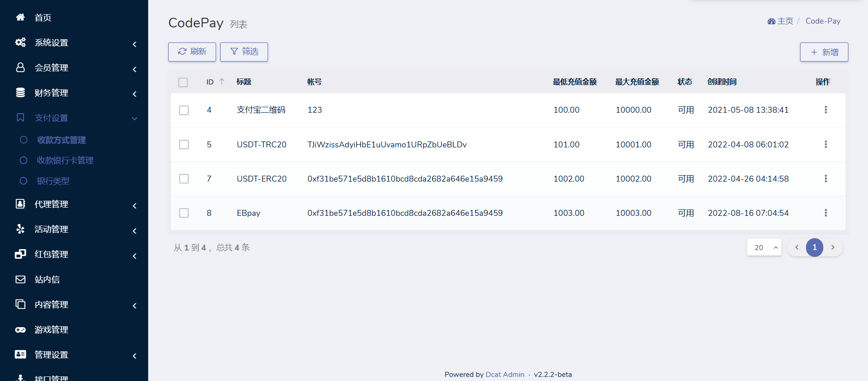Open the page size dropdown showing 20
Image resolution: width=868 pixels, height=381 pixels.
764,247
